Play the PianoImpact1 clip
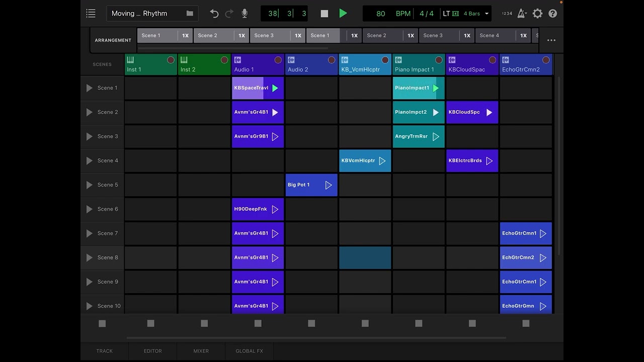Viewport: 644px width, 362px height. tap(436, 88)
